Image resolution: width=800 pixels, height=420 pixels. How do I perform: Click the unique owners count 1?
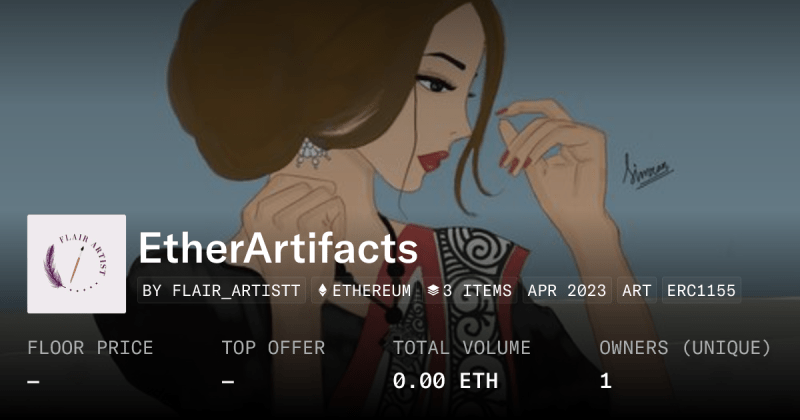click(606, 381)
